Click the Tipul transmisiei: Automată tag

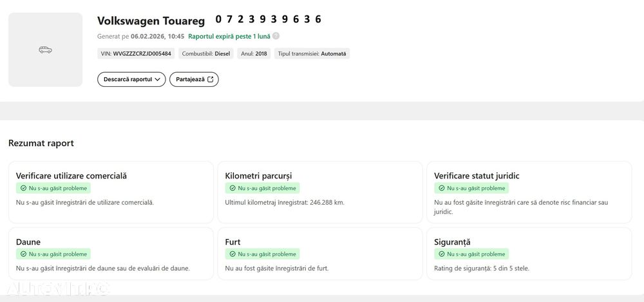click(x=312, y=54)
